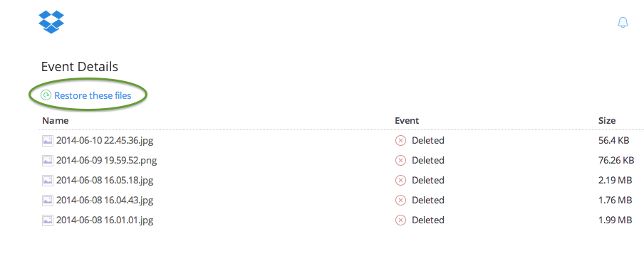This screenshot has width=644, height=261.
Task: Click deleted X icon for 16.01.01.jpg row
Action: coord(400,220)
